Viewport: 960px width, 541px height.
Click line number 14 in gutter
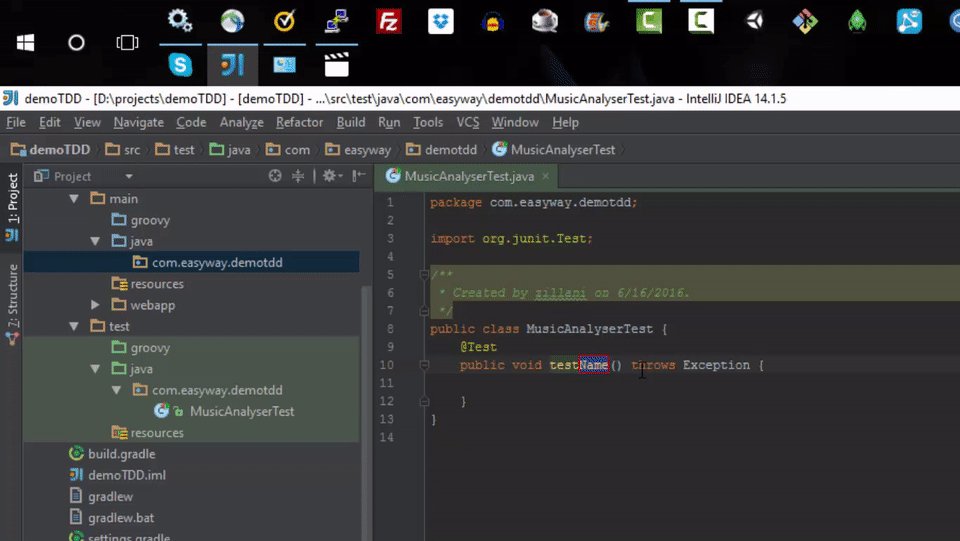[388, 438]
